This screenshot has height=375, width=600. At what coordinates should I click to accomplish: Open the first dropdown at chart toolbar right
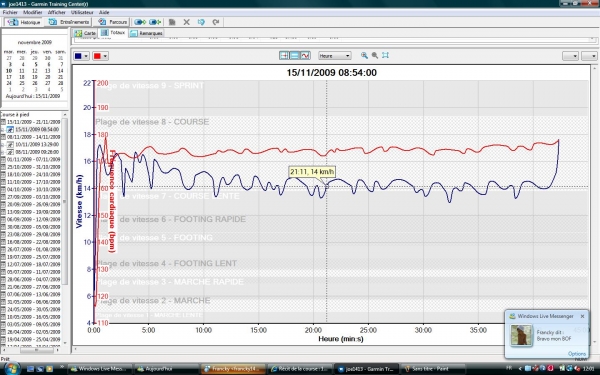pos(570,56)
